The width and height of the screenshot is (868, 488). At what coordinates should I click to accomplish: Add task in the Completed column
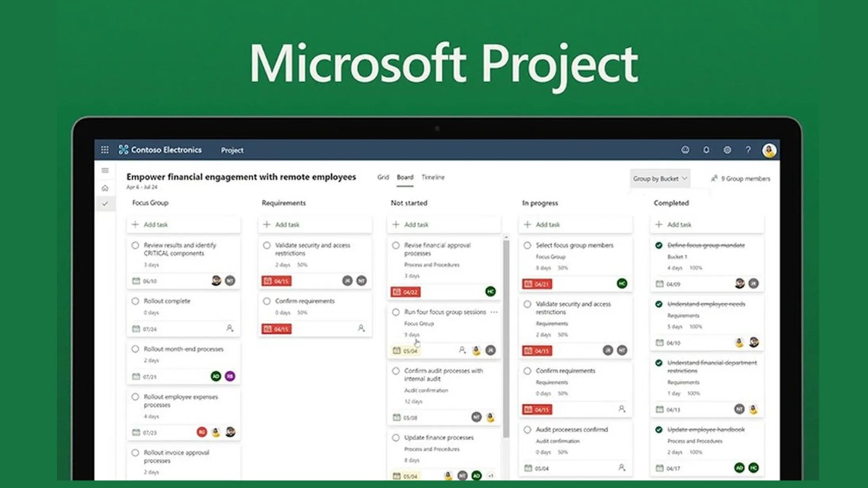707,225
